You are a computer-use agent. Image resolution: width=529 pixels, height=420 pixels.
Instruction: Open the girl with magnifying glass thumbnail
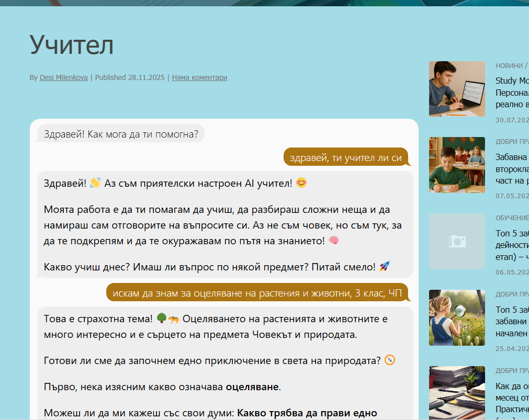[x=457, y=317]
